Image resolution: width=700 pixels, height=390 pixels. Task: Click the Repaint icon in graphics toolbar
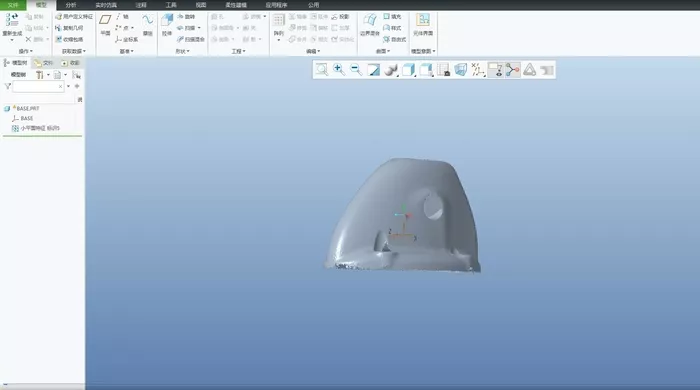pyautogui.click(x=374, y=70)
